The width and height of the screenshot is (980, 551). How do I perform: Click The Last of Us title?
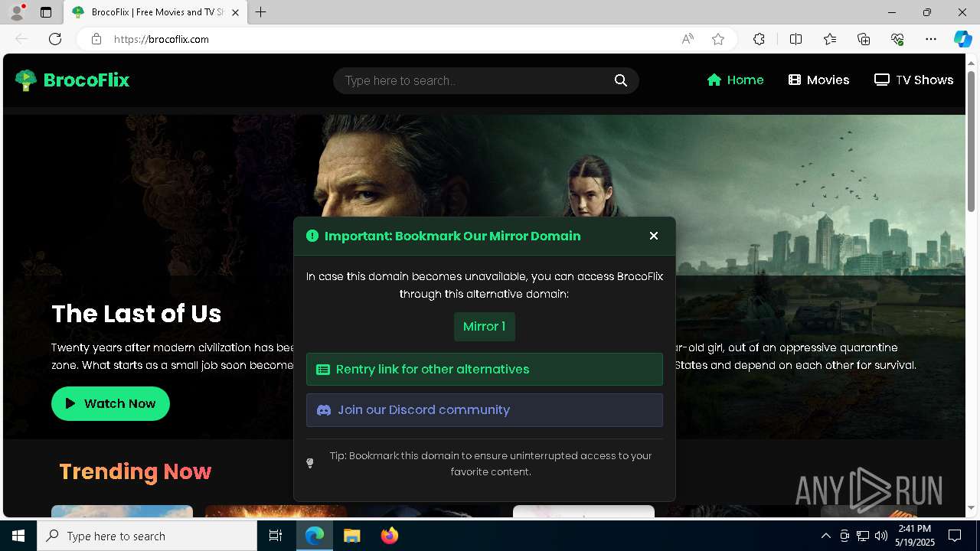tap(136, 314)
